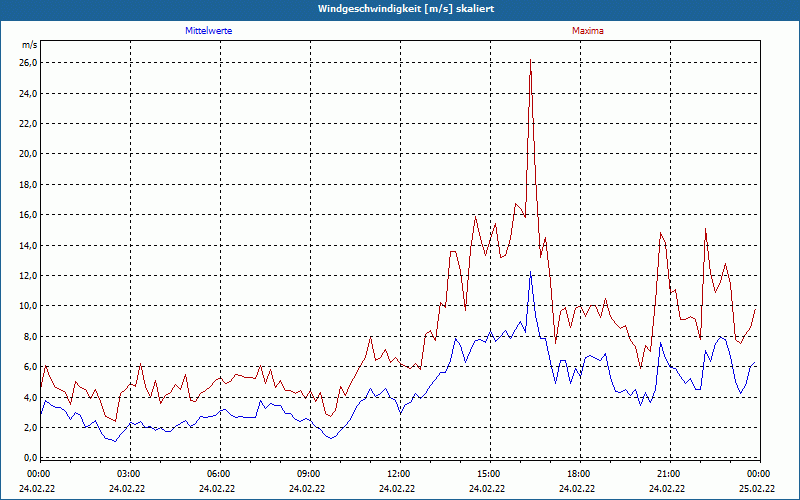Click the 18,0 y-axis value

point(29,184)
